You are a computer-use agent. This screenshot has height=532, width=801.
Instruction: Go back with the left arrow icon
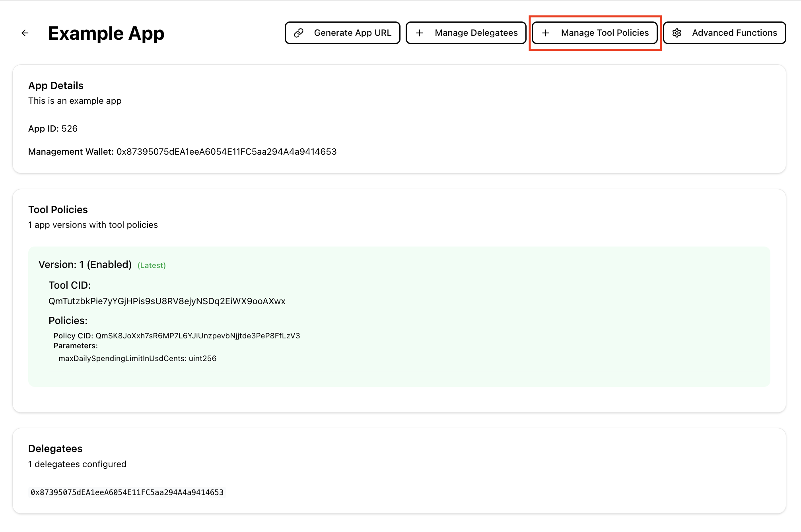25,33
